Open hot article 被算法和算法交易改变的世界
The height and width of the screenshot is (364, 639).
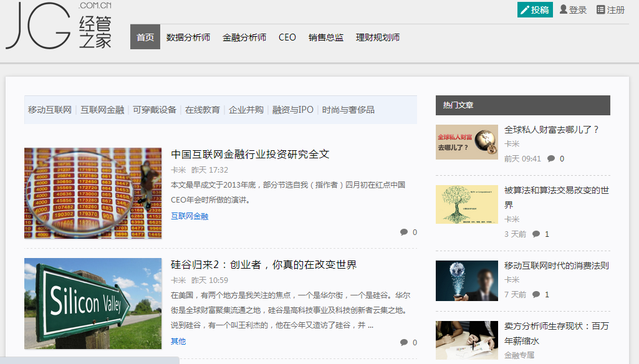pyautogui.click(x=557, y=198)
